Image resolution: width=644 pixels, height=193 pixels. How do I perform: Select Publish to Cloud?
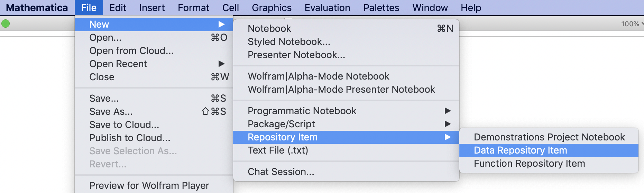coord(130,138)
